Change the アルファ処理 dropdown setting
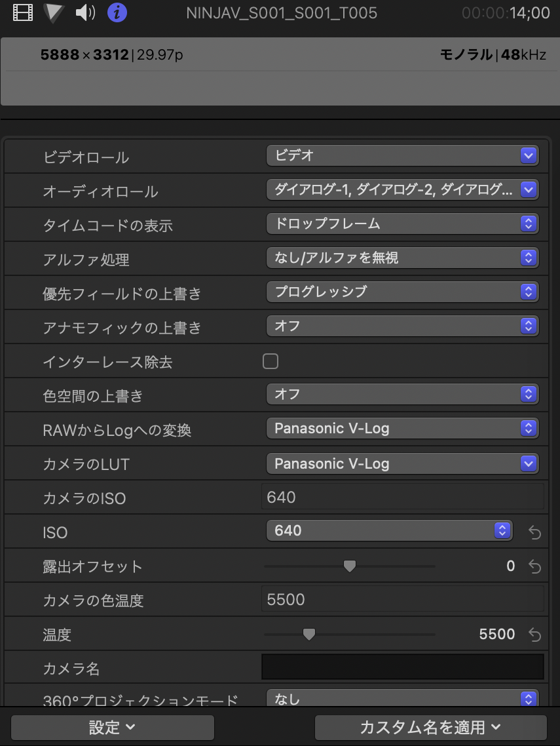 pyautogui.click(x=402, y=258)
